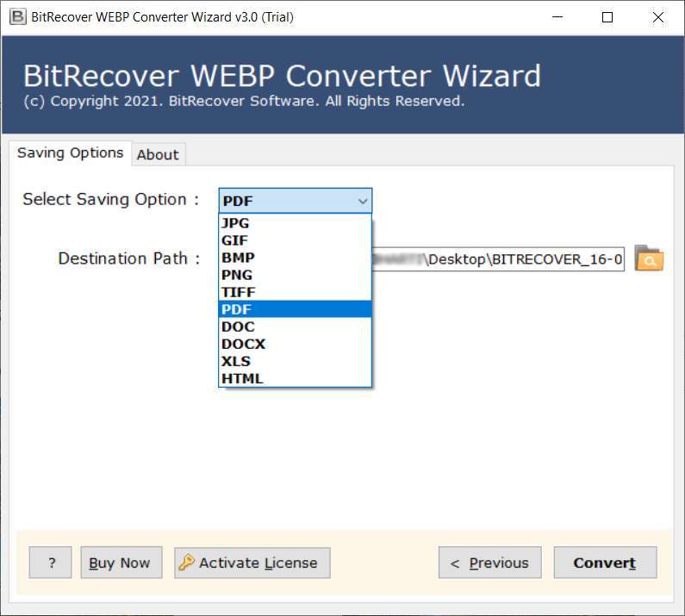Click the folder browse icon

[x=649, y=258]
